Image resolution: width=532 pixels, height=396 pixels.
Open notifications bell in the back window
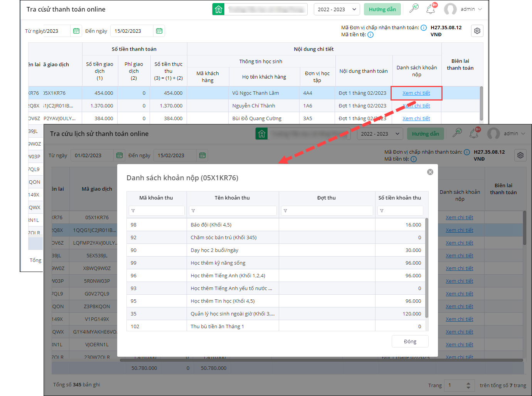click(431, 9)
